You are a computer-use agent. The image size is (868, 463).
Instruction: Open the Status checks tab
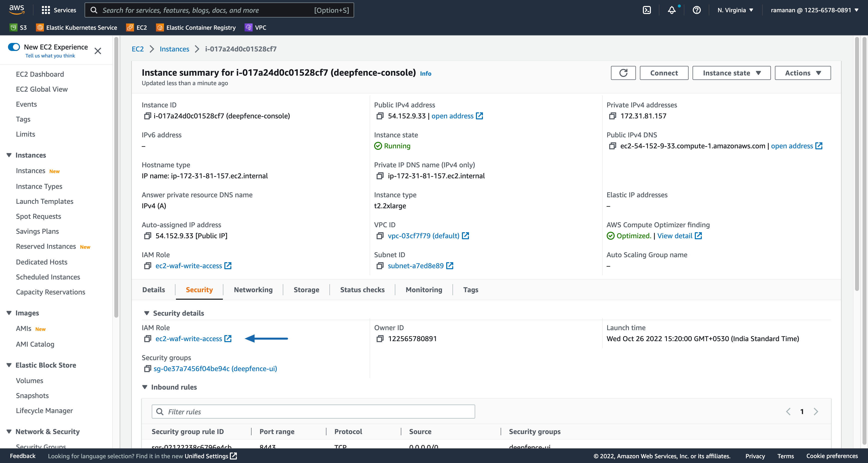pyautogui.click(x=362, y=290)
